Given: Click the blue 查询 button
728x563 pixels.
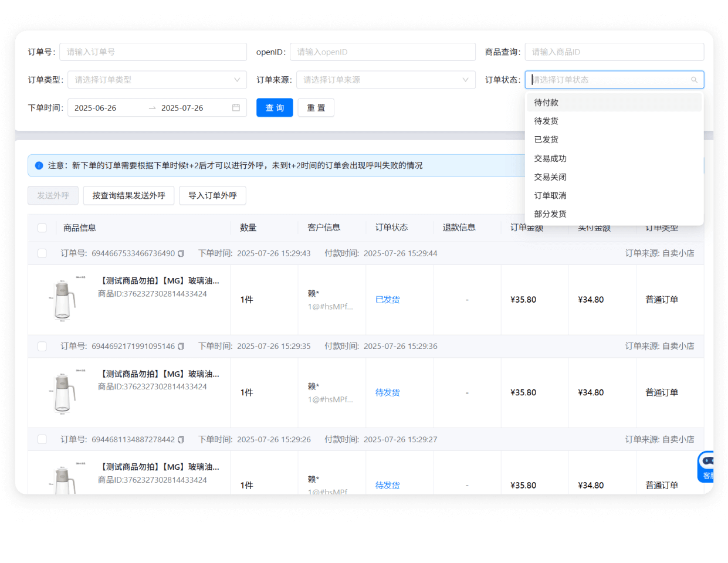Looking at the screenshot, I should (275, 108).
